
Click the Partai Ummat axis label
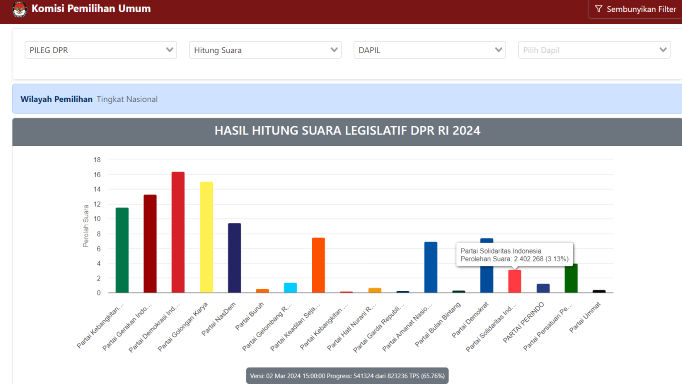tap(585, 317)
